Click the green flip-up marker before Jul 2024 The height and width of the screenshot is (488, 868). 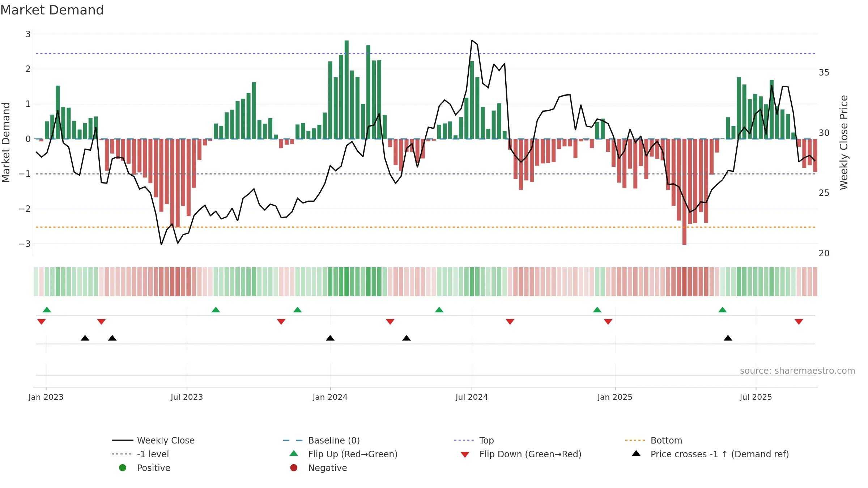point(439,310)
